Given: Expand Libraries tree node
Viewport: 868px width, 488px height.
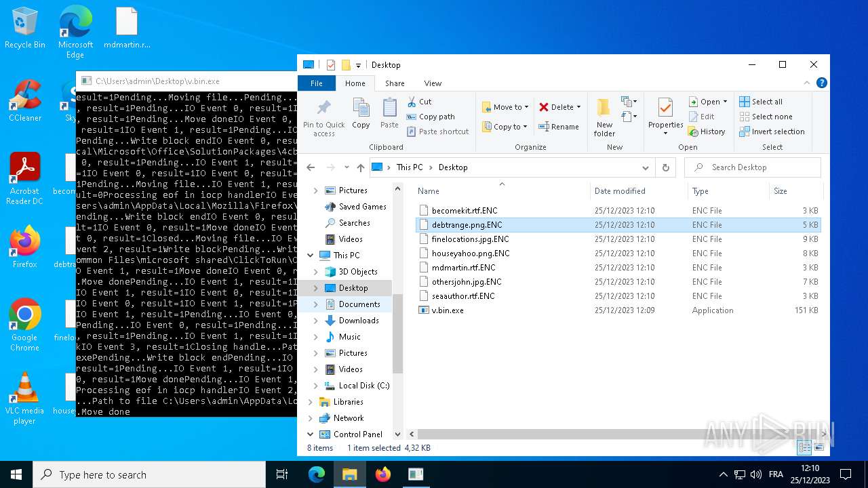Looking at the screenshot, I should [x=311, y=402].
